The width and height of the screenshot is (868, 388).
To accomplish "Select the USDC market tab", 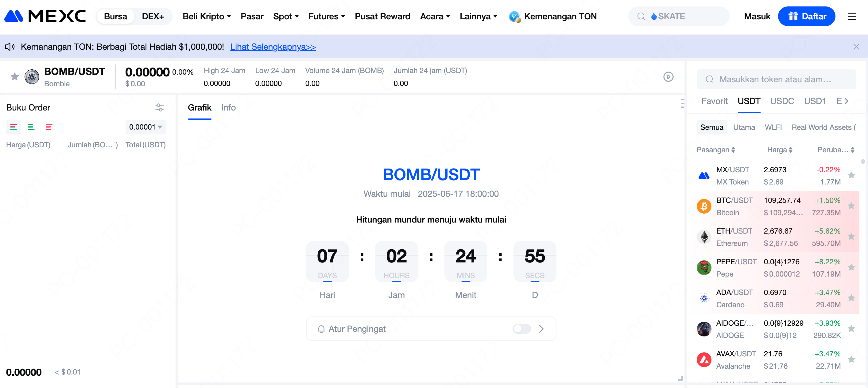I will (x=782, y=101).
